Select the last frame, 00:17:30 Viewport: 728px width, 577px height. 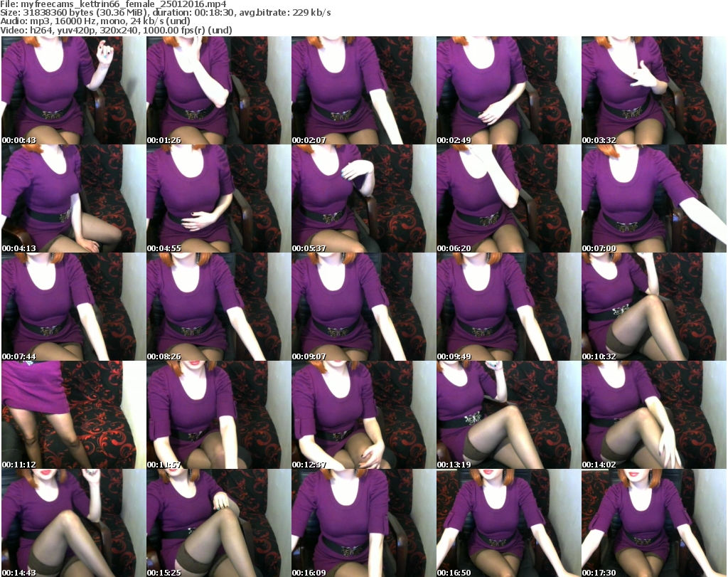click(x=654, y=523)
